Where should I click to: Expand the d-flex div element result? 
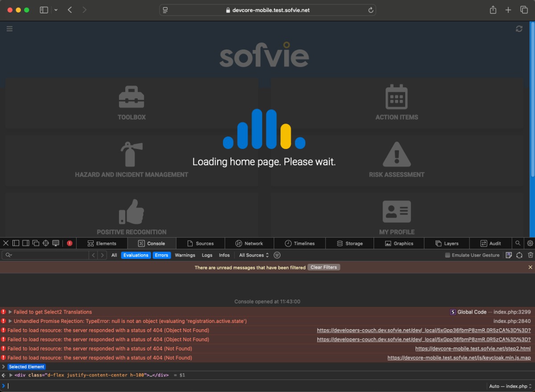[x=11, y=375]
